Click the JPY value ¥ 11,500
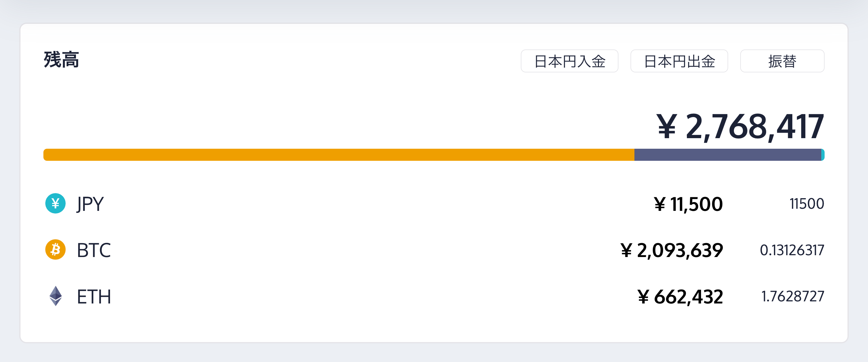 [x=688, y=204]
